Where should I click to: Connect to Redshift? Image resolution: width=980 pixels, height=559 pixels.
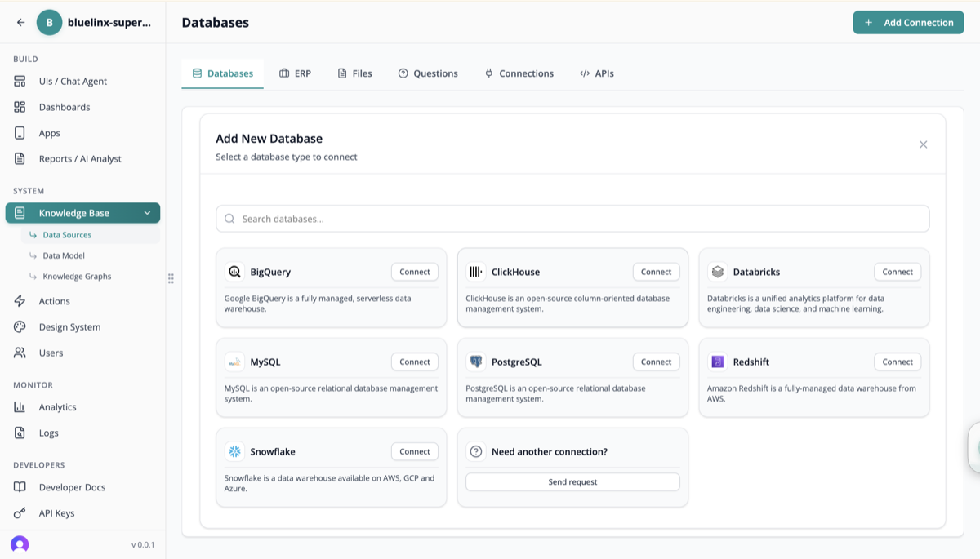click(898, 362)
